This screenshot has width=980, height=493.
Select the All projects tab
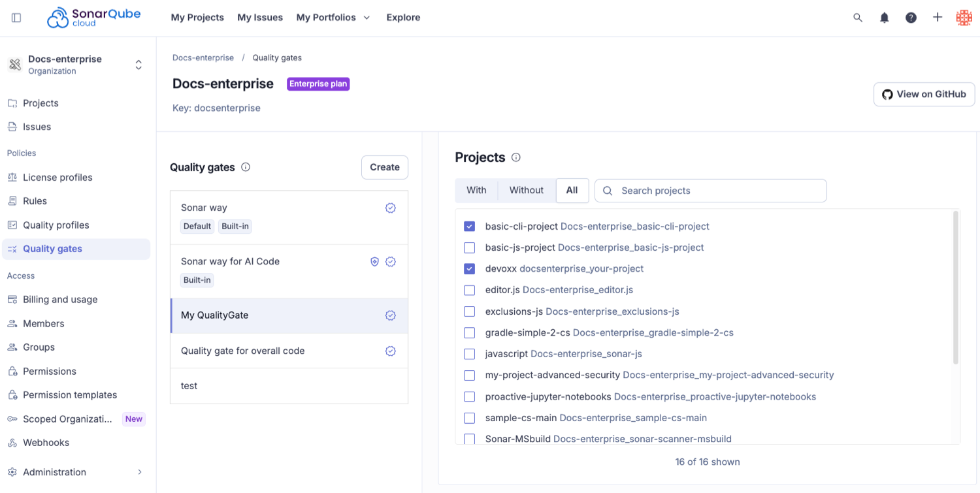(x=572, y=190)
